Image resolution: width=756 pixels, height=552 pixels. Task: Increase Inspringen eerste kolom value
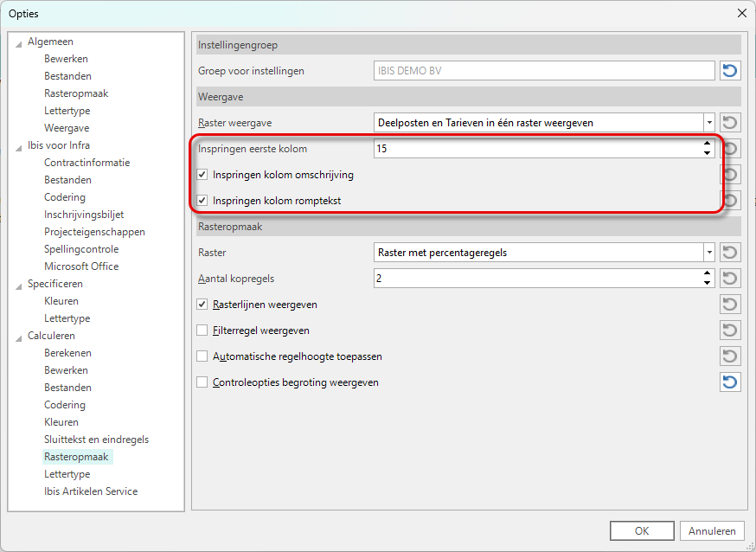click(708, 144)
